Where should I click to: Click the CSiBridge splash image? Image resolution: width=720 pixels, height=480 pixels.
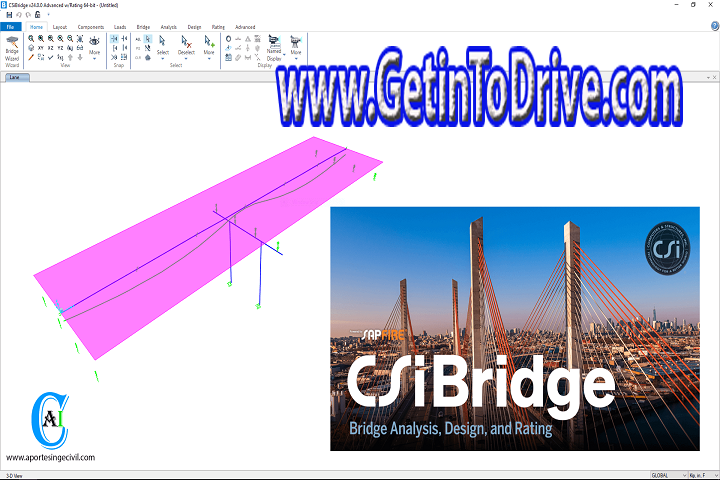[515, 328]
